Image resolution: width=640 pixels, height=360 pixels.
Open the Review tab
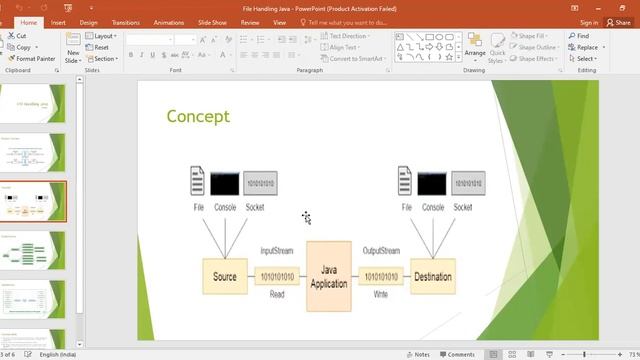tap(250, 22)
